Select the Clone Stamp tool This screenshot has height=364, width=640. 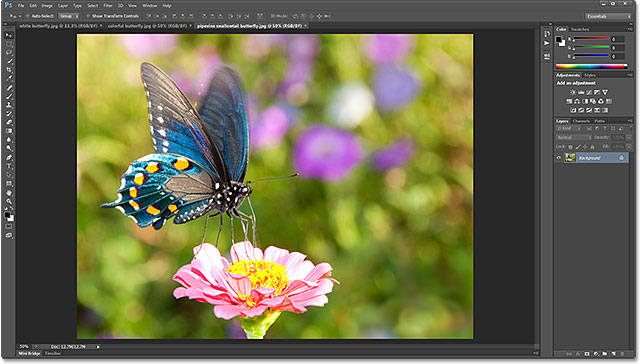(x=9, y=105)
